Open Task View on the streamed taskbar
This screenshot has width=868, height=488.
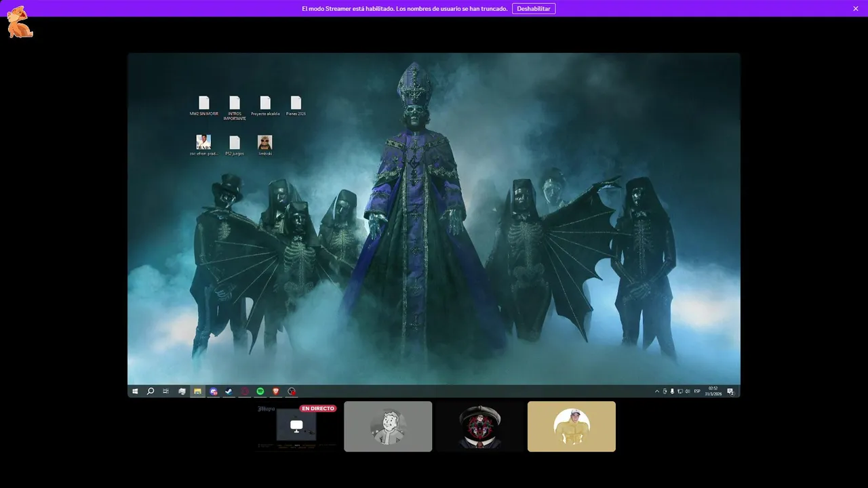tap(166, 391)
